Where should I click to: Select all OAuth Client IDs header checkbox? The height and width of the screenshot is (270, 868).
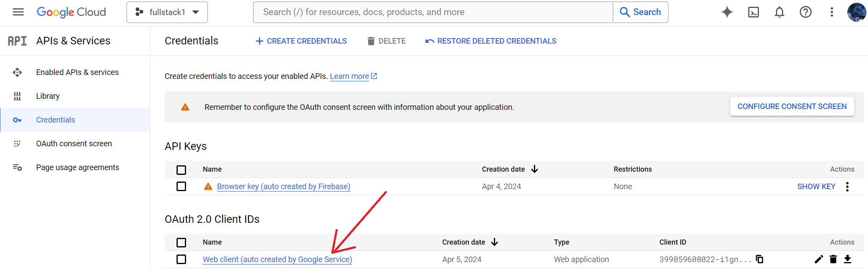[181, 243]
